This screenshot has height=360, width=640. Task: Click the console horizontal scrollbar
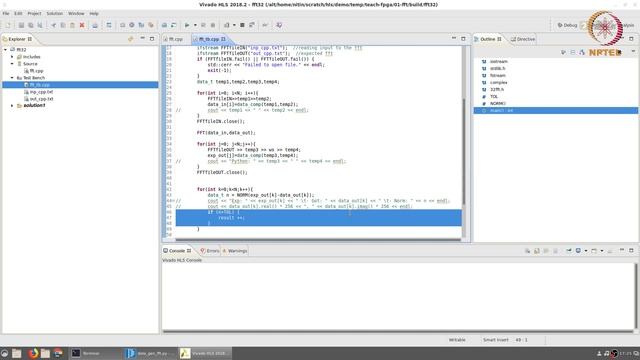coord(398,331)
